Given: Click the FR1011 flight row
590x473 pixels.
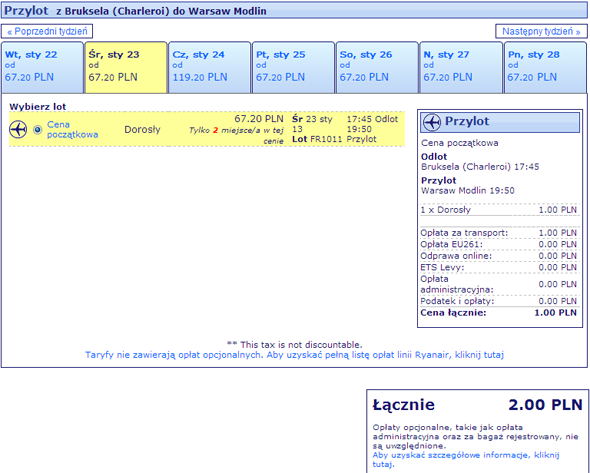Looking at the screenshot, I should point(207,129).
